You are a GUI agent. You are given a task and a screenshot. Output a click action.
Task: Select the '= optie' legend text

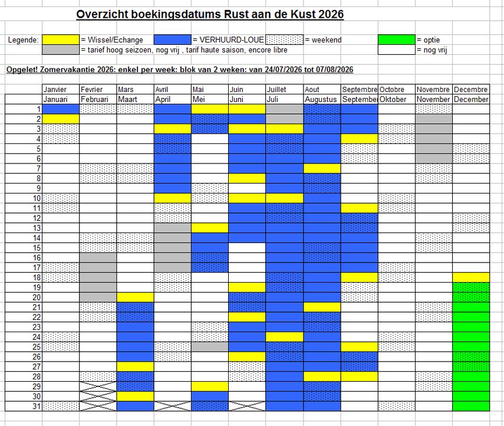coord(428,40)
